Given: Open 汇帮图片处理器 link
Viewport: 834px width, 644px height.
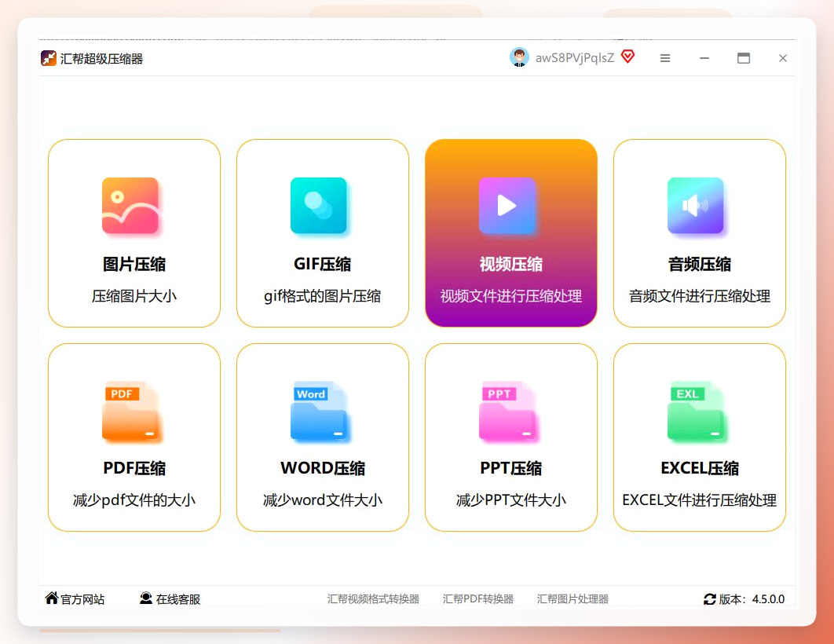Looking at the screenshot, I should (572, 598).
